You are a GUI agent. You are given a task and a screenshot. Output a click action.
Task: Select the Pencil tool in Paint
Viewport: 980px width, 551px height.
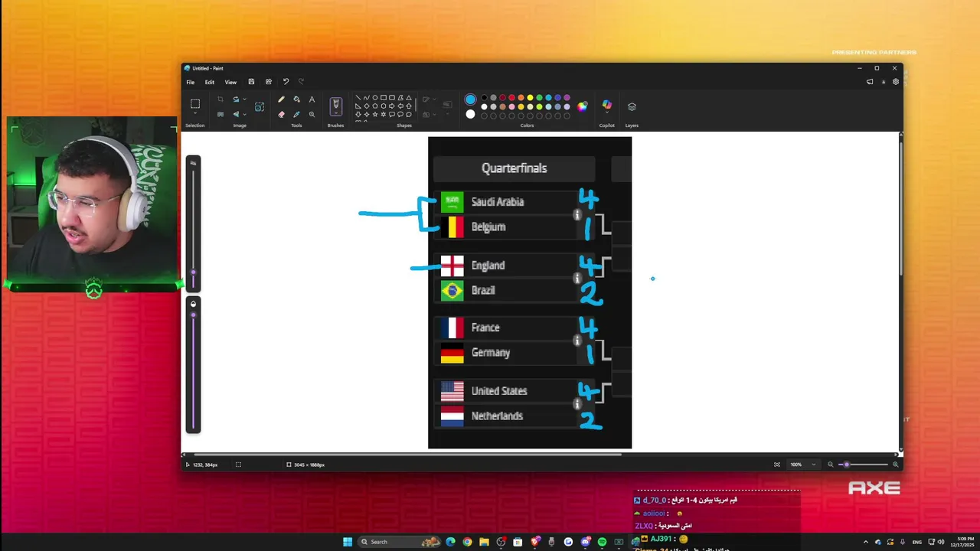point(281,99)
